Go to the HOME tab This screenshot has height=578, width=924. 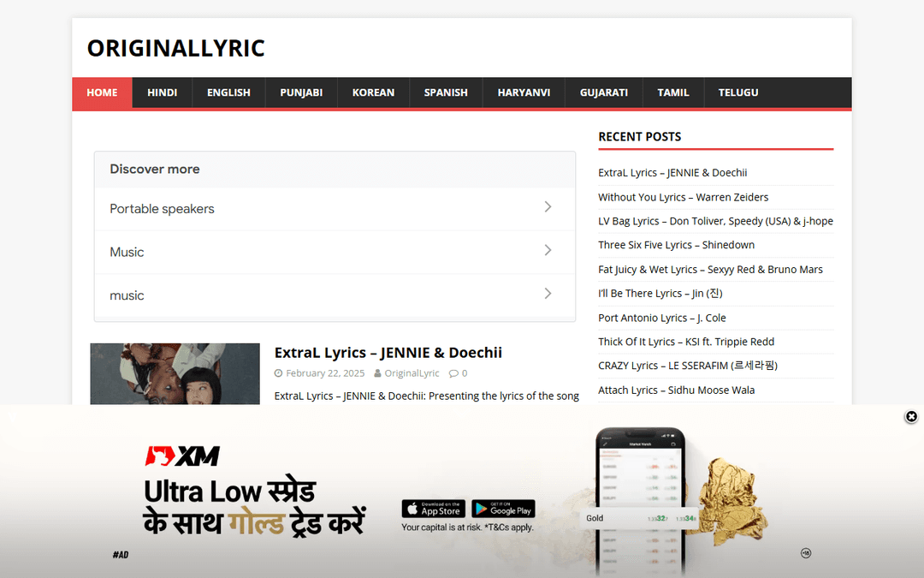coord(102,92)
